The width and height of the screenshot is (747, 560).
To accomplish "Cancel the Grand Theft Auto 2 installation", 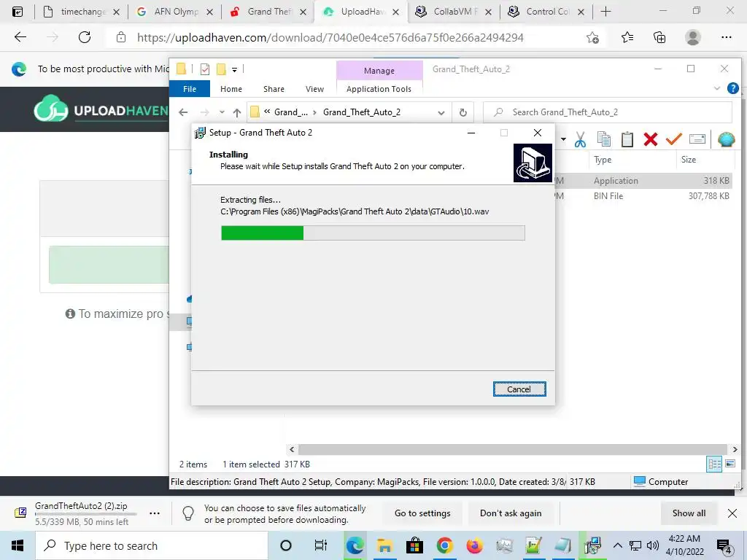I will click(x=519, y=389).
